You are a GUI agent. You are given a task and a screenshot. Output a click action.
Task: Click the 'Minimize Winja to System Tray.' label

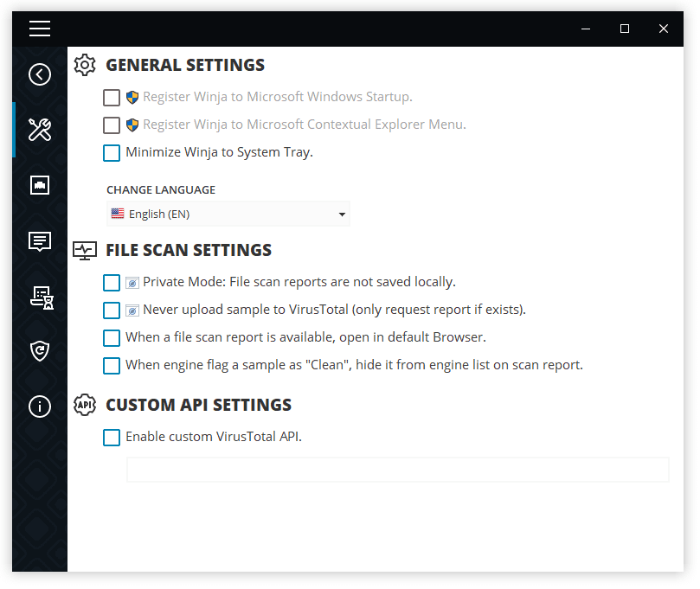tap(219, 152)
